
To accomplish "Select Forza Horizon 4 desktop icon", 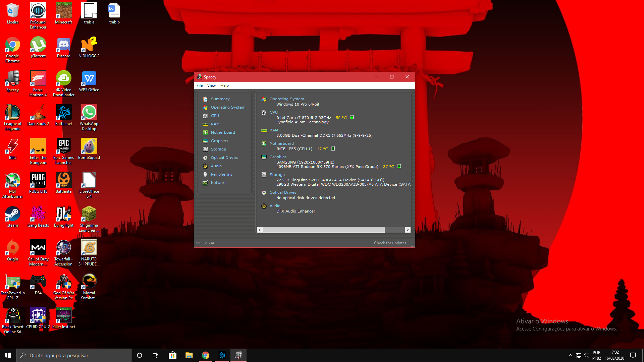I will (x=38, y=83).
